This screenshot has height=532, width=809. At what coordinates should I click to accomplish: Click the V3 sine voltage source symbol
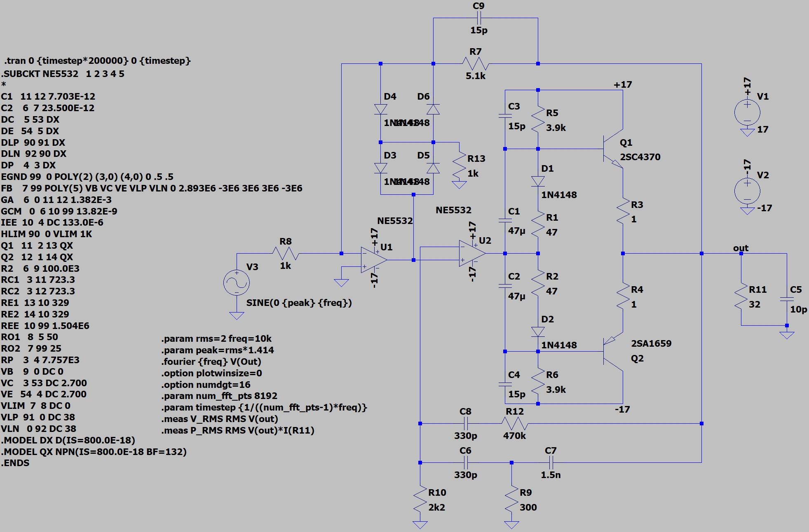[x=237, y=282]
